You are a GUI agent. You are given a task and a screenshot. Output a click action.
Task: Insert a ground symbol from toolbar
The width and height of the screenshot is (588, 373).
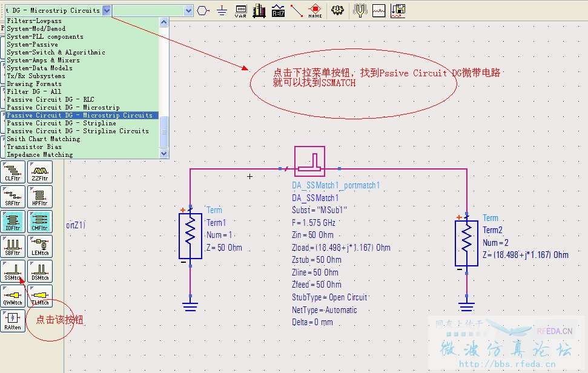point(222,10)
